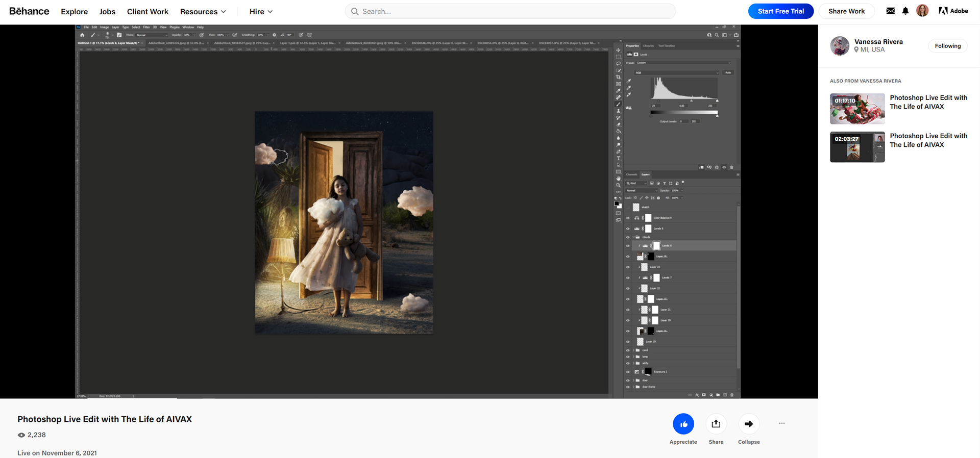Click the Share upload icon

point(716,424)
